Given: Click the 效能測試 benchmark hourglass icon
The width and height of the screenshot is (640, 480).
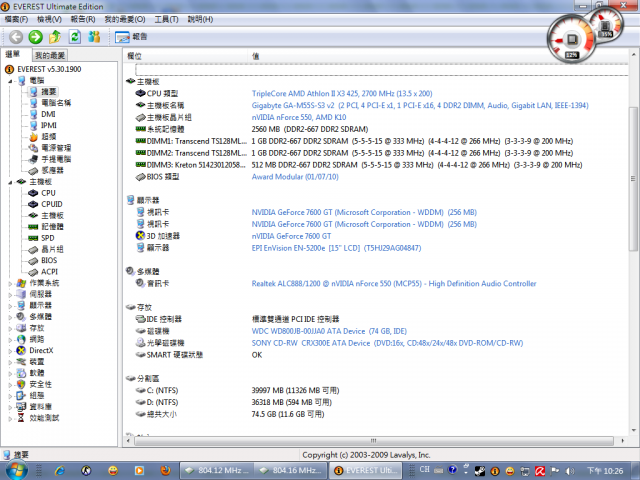Looking at the screenshot, I should click(21, 418).
